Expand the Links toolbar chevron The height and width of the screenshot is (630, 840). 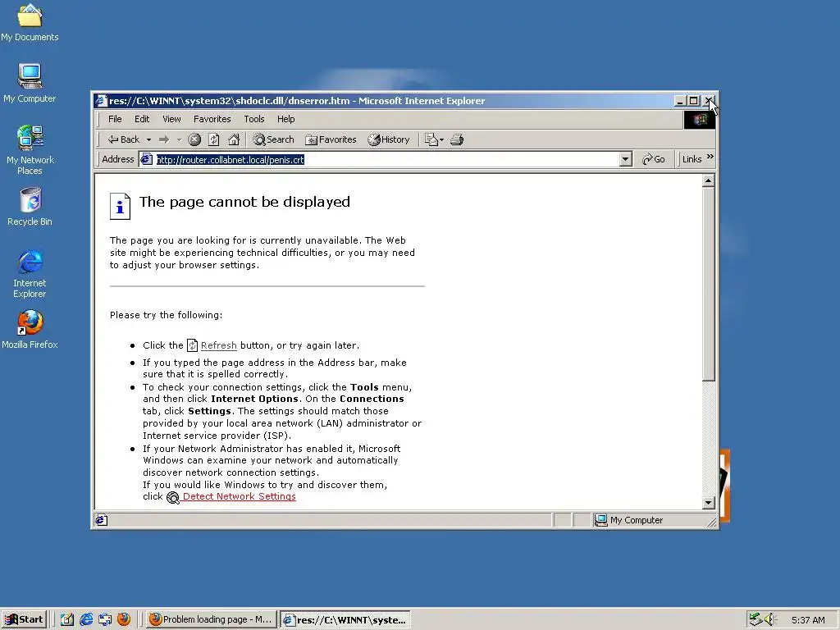click(x=710, y=157)
